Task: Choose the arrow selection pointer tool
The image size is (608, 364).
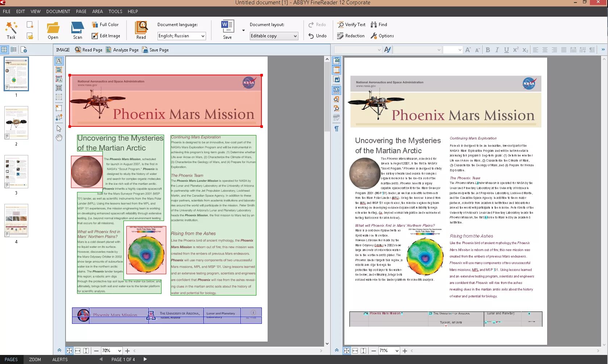Action: point(59,129)
